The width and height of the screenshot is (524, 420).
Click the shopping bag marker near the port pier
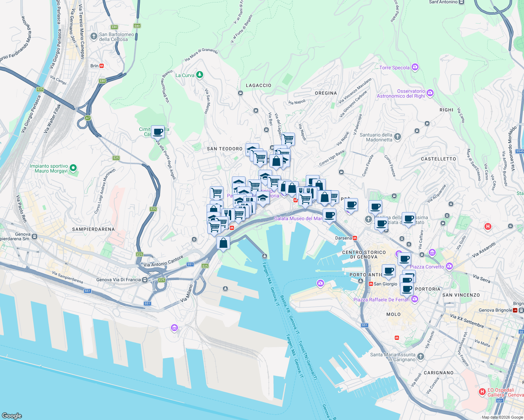pyautogui.click(x=223, y=243)
